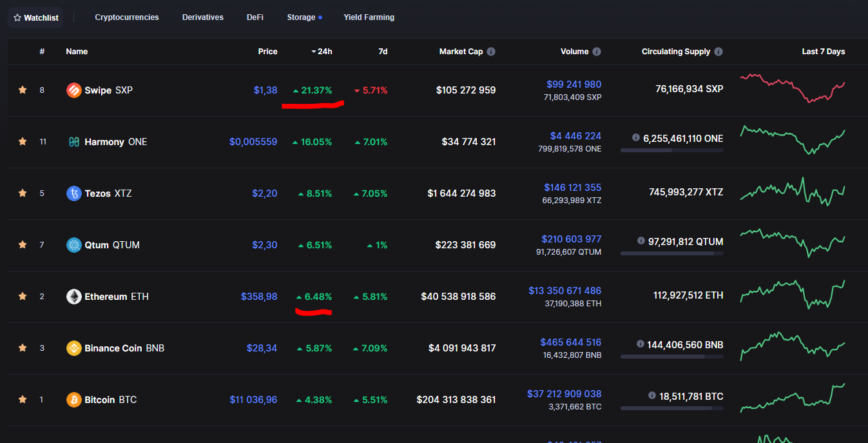This screenshot has width=868, height=443.
Task: Open the Storage tab
Action: click(x=304, y=17)
